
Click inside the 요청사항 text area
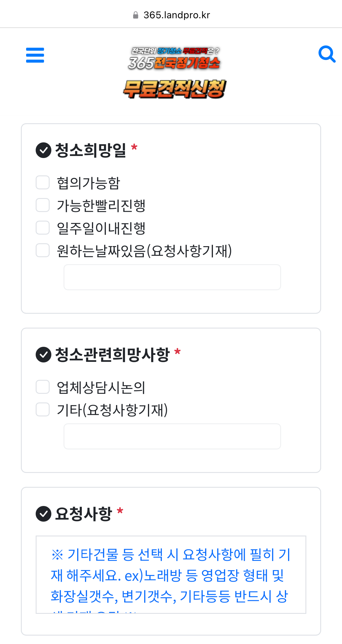coord(171,574)
